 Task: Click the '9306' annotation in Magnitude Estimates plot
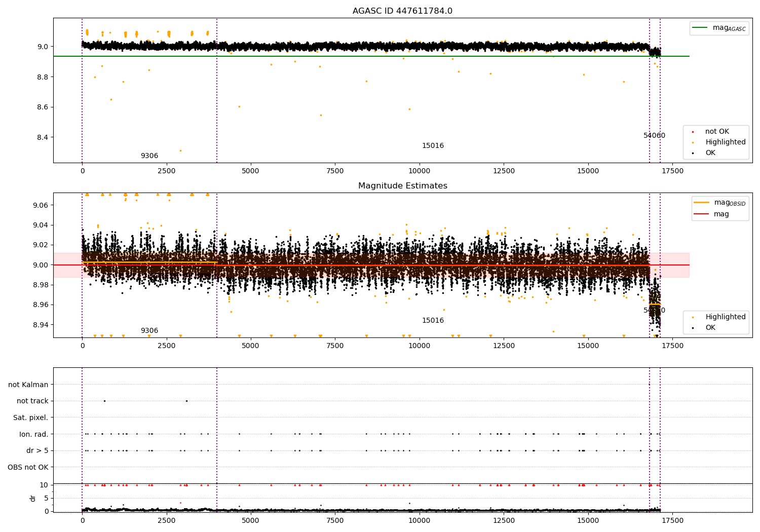[x=149, y=331]
